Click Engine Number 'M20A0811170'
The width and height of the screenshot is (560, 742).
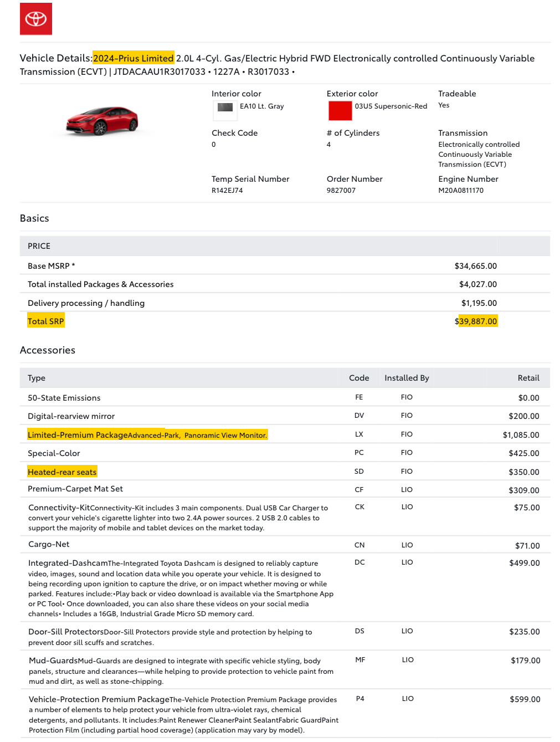coord(461,190)
